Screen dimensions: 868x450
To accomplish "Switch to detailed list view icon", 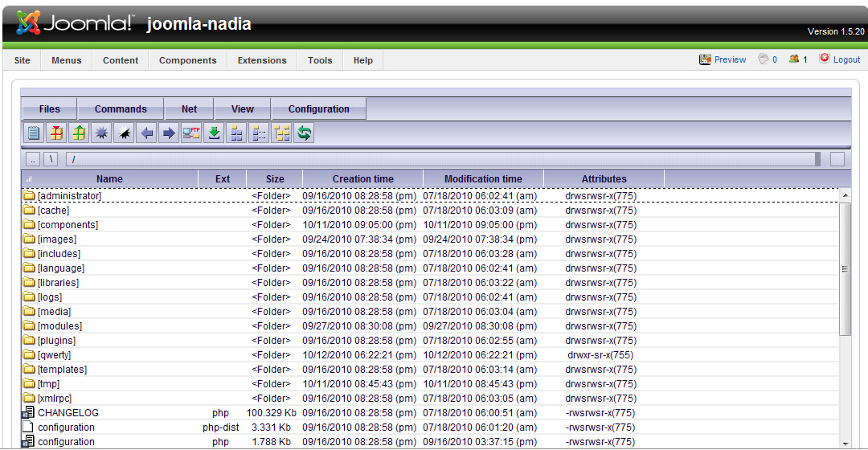I will 259,133.
